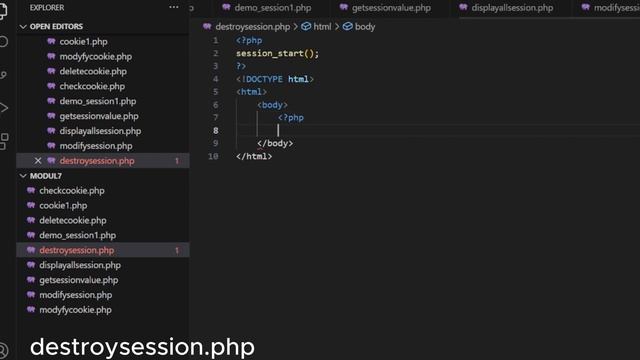Switch to the getsessionvalue.php tab

coord(386,8)
